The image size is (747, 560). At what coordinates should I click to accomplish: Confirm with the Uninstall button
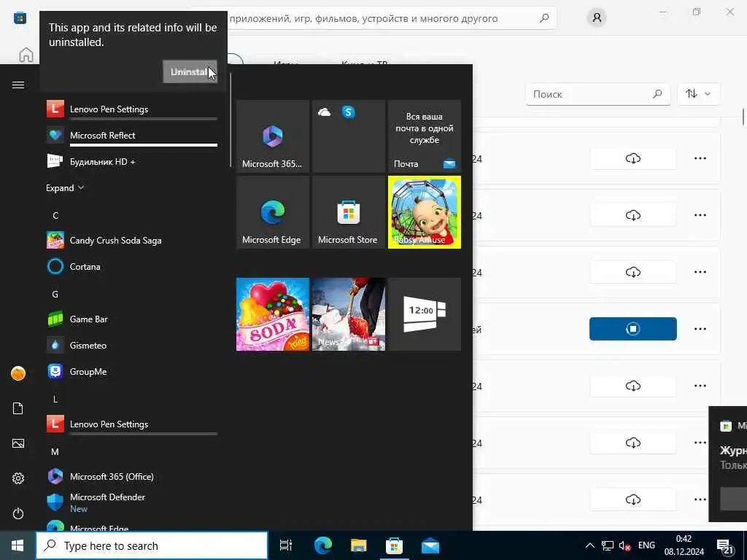pyautogui.click(x=190, y=71)
